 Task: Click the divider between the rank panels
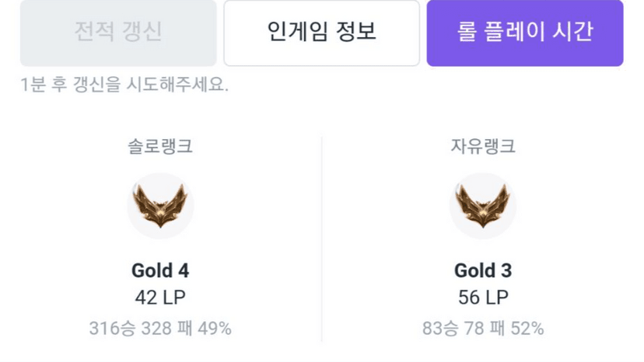click(x=321, y=238)
